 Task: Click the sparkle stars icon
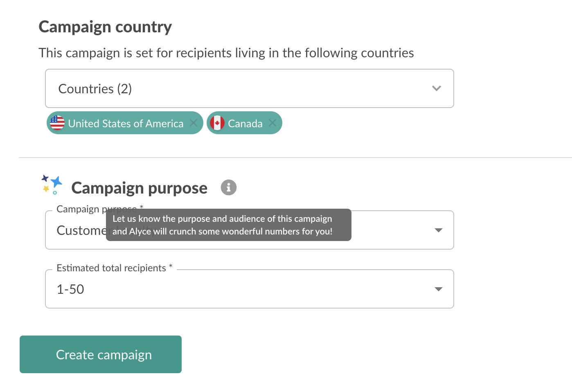pos(52,185)
